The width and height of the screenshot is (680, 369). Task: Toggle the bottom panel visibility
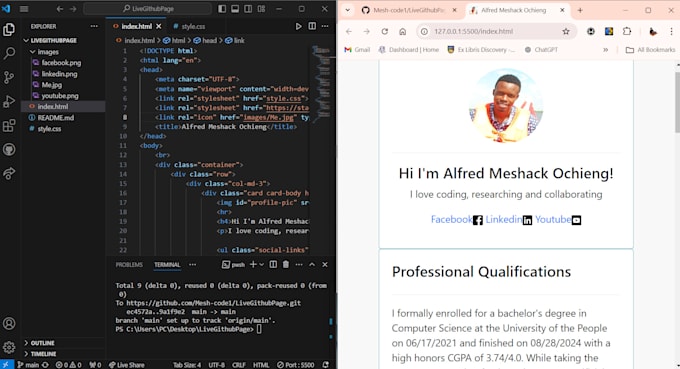(235, 9)
